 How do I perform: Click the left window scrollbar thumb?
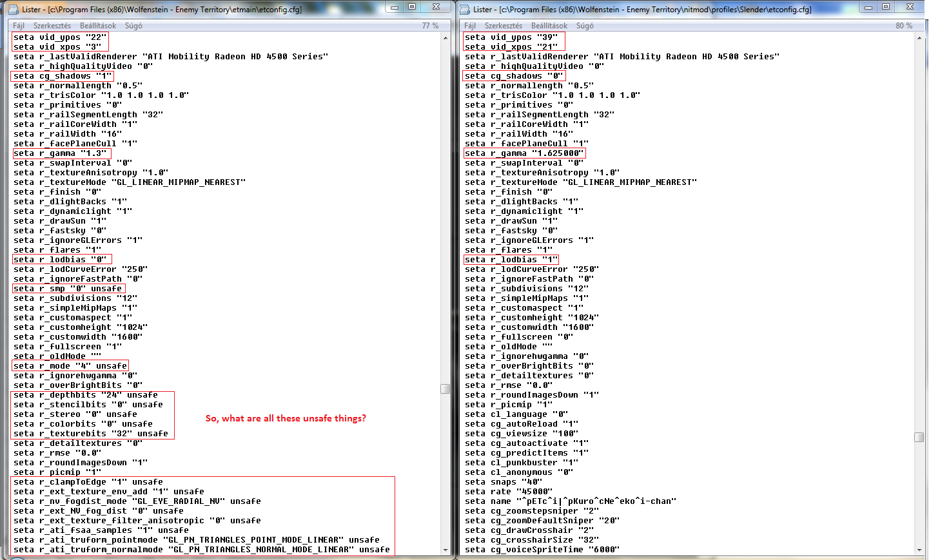coord(446,389)
